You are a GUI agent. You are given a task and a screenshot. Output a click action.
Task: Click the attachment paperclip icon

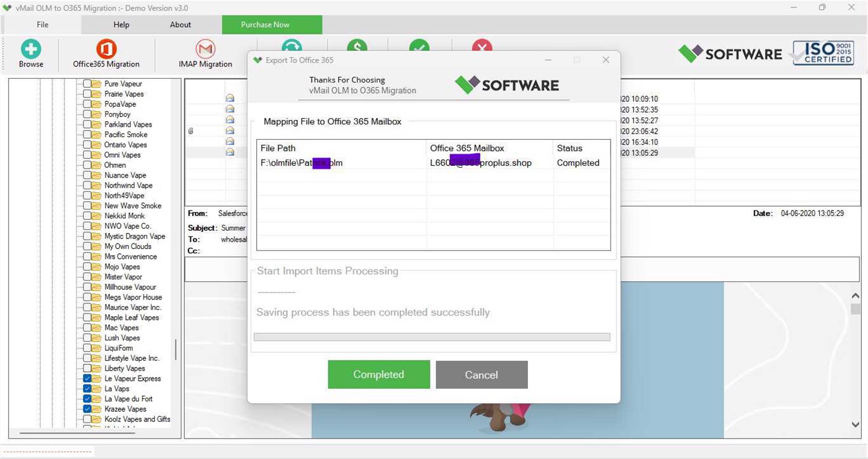(191, 131)
